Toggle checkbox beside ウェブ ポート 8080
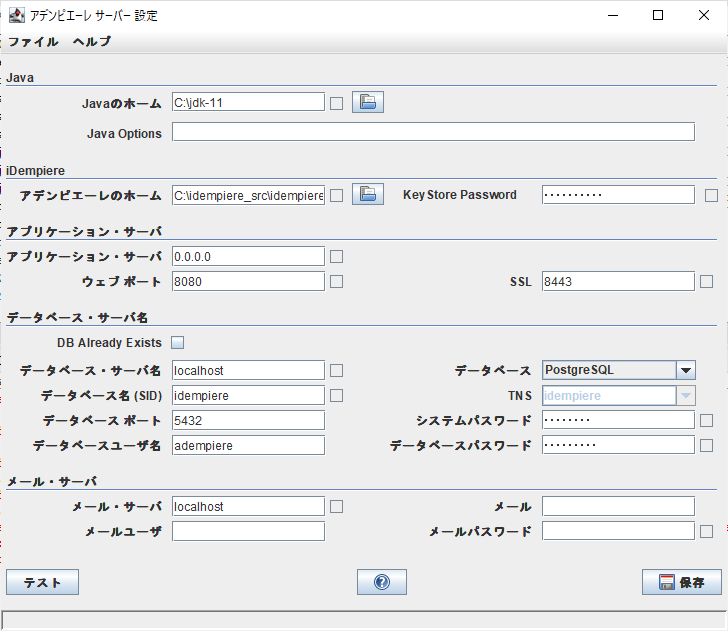728x631 pixels. coord(337,282)
